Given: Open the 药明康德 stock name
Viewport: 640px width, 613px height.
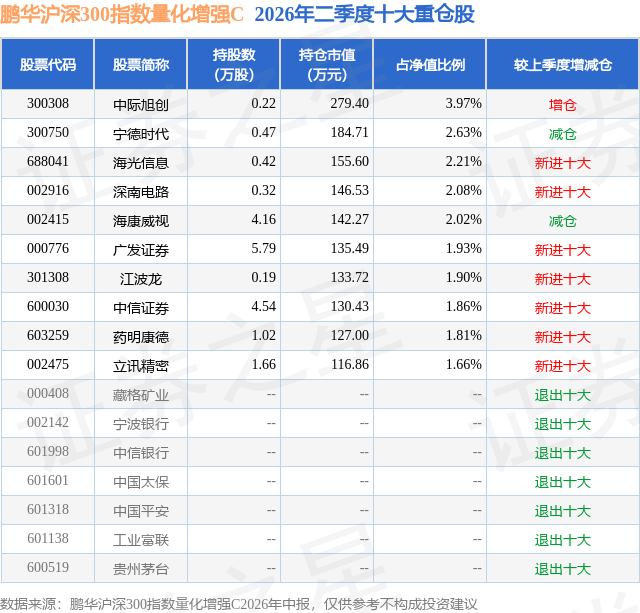Looking at the screenshot, I should (x=141, y=336).
